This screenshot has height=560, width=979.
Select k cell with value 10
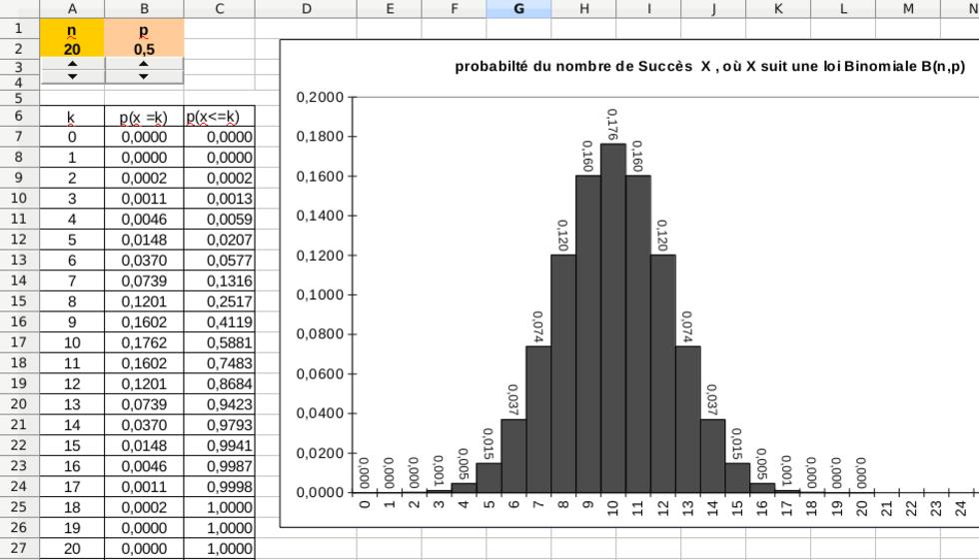tap(72, 343)
